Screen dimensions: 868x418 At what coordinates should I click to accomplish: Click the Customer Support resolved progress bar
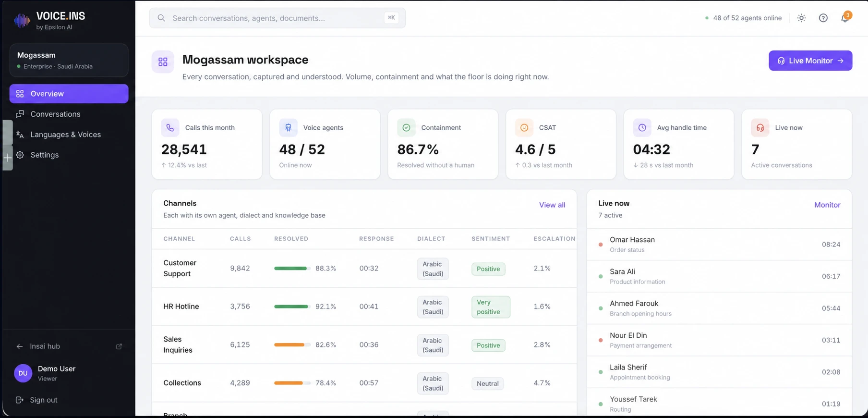[x=292, y=269]
